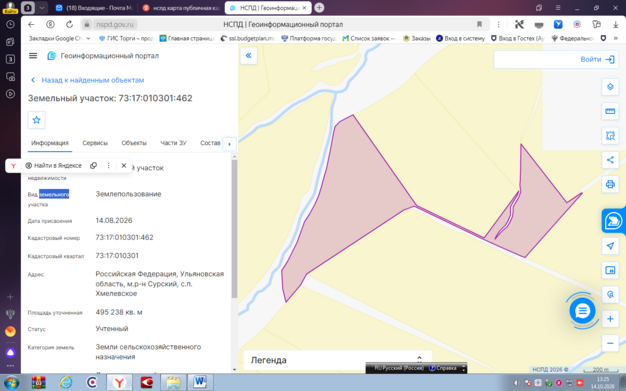Click Найти в Яндексе button
Screen dimensions: 626x391
53,165
